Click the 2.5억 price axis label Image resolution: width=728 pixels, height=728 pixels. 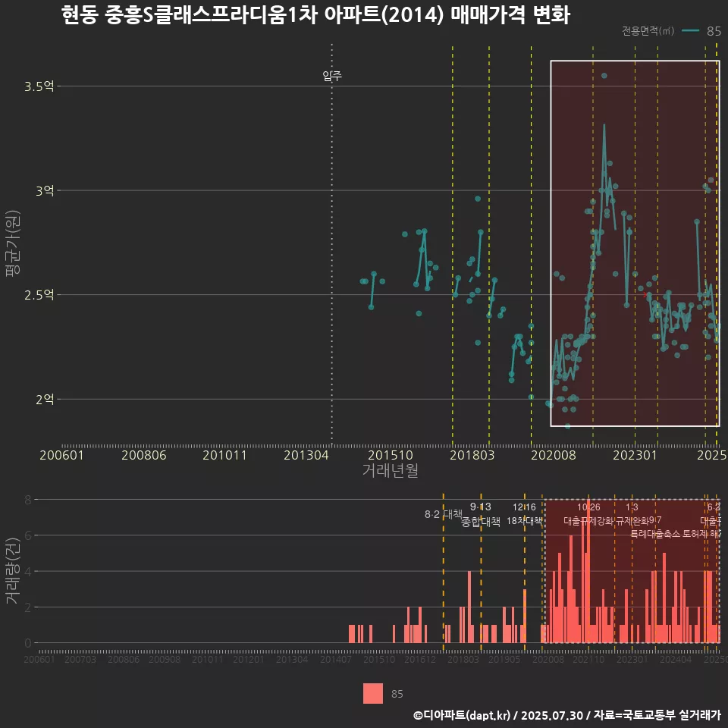coord(39,295)
